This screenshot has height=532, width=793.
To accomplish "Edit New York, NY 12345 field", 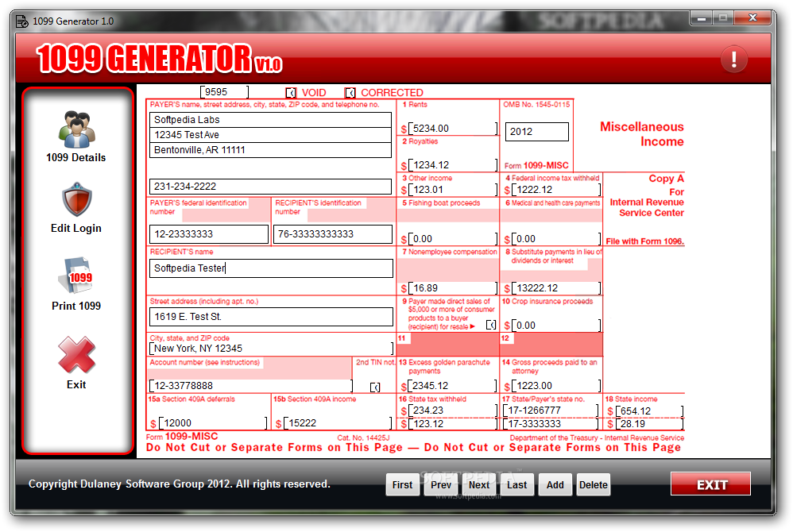I will point(271,349).
